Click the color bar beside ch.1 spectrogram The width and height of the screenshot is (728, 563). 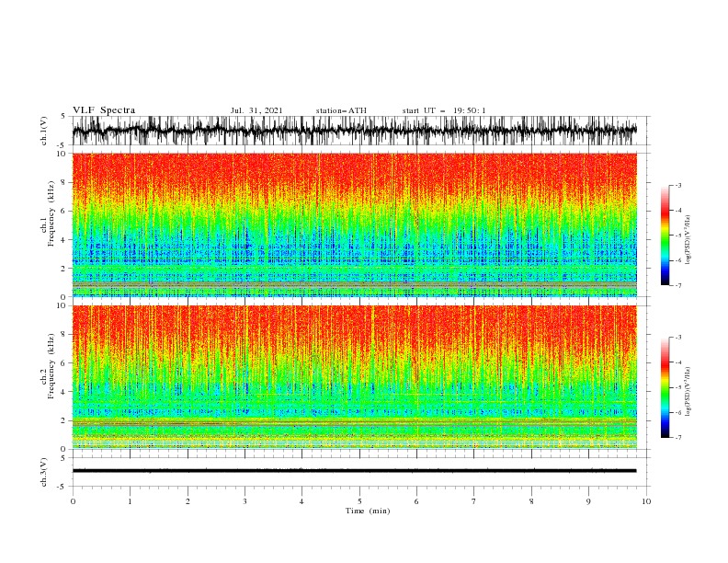(x=665, y=236)
